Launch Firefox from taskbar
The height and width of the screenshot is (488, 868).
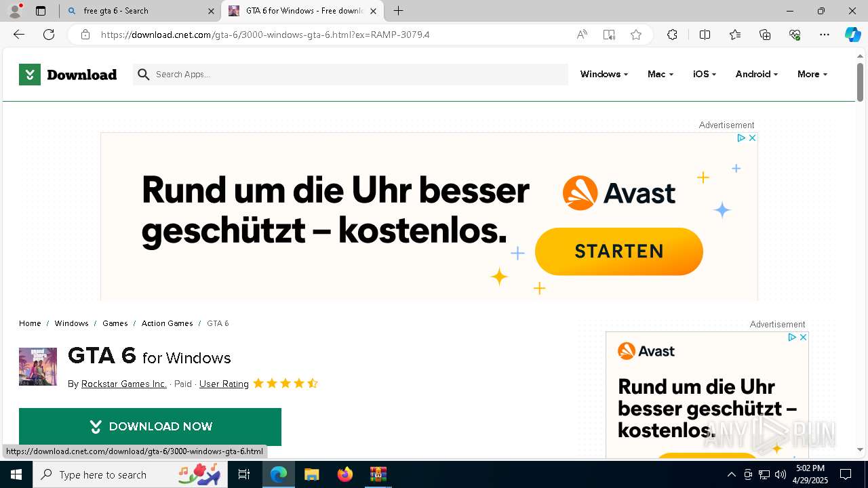tap(344, 474)
